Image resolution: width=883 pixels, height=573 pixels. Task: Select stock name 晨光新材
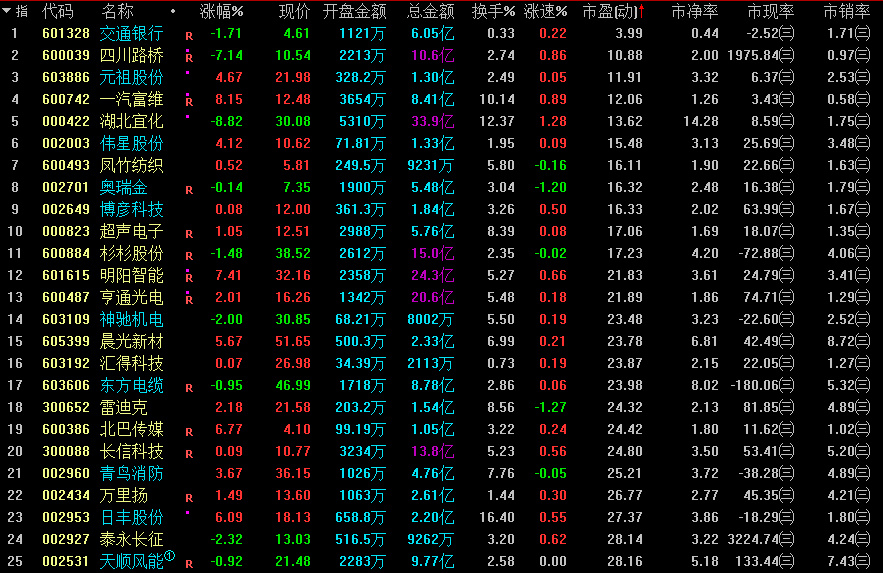click(x=131, y=341)
